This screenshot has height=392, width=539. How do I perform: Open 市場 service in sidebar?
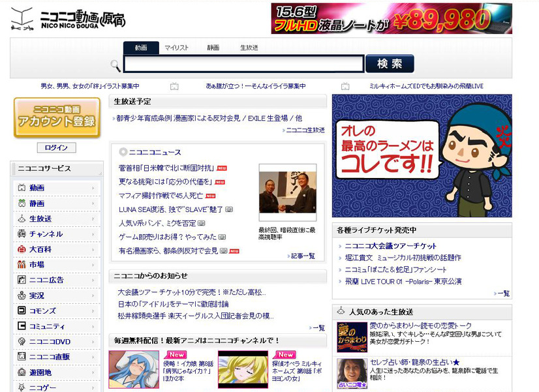pyautogui.click(x=57, y=265)
